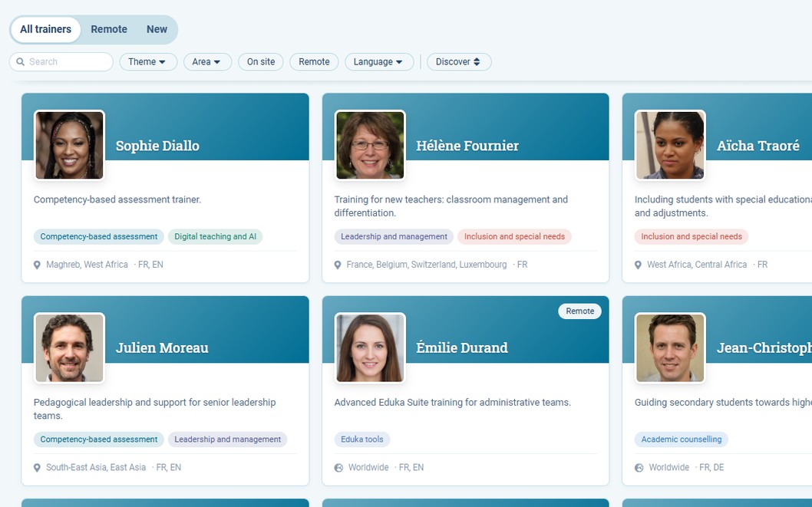Switch to the All trainers tab
This screenshot has width=812, height=507.
tap(45, 29)
